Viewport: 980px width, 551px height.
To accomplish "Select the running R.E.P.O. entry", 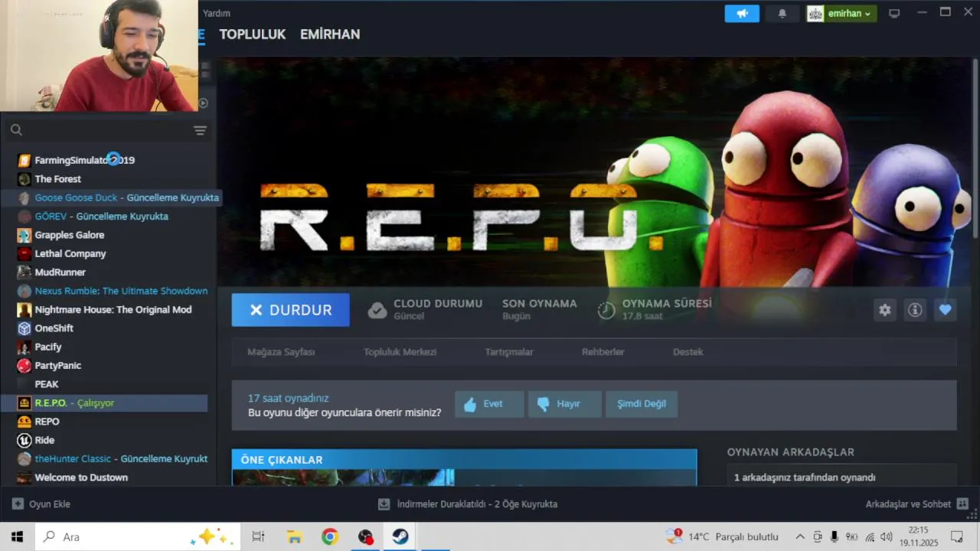I will click(x=104, y=403).
